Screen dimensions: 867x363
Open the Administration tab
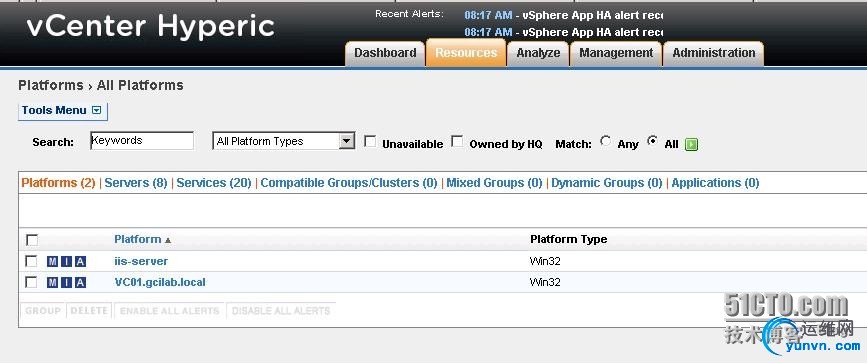coord(713,53)
